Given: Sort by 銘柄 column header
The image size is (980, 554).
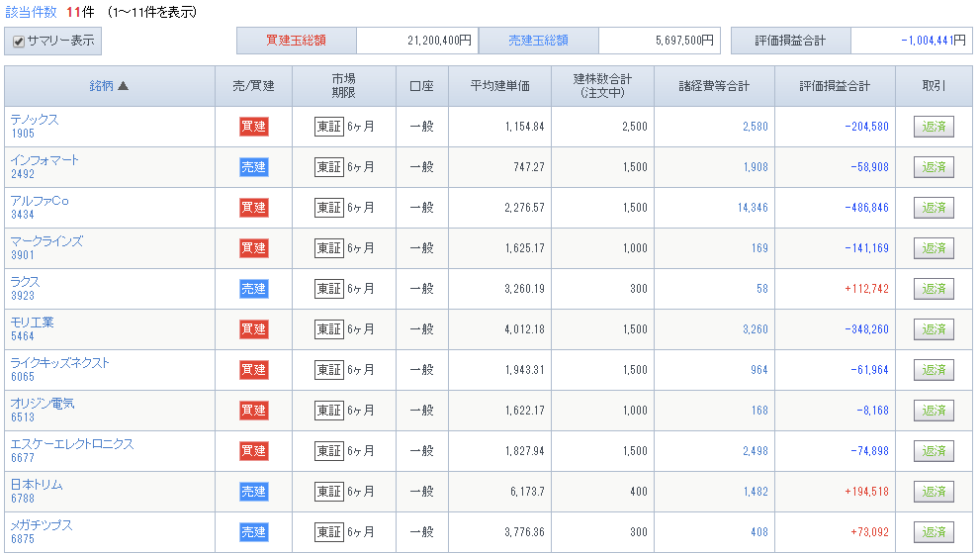Looking at the screenshot, I should [x=109, y=86].
